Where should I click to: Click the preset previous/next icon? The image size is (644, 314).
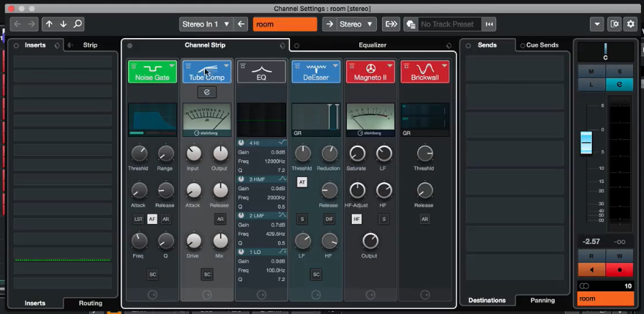[489, 24]
